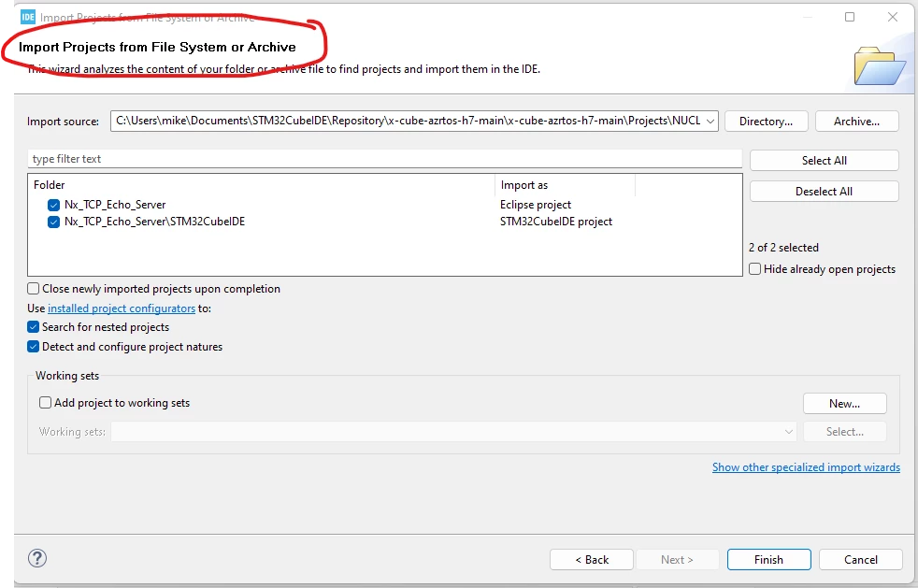Click the IDE icon in title bar
Image resolution: width=918 pixels, height=588 pixels.
(x=27, y=17)
